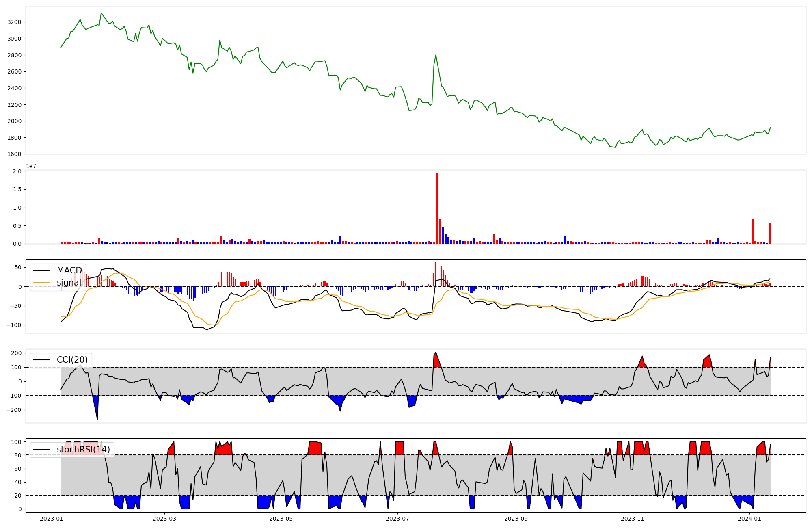Click the 1600 price axis tick label
This screenshot has width=812, height=528.
[15, 154]
